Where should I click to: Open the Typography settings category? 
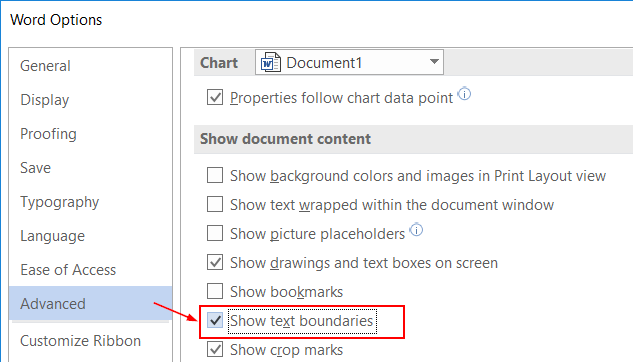coord(59,202)
